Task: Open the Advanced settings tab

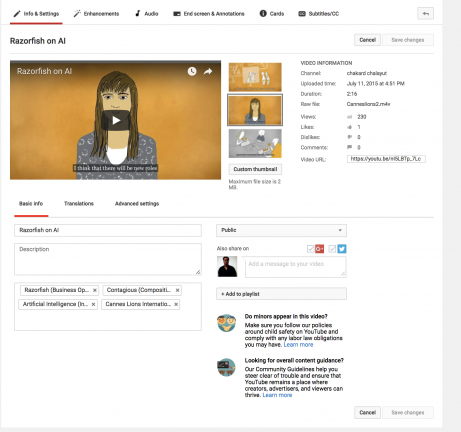Action: click(137, 204)
